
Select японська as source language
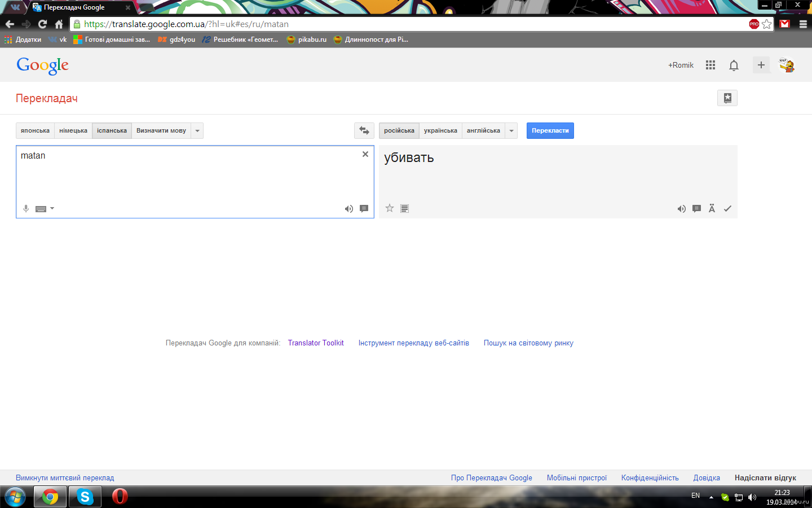coord(35,130)
